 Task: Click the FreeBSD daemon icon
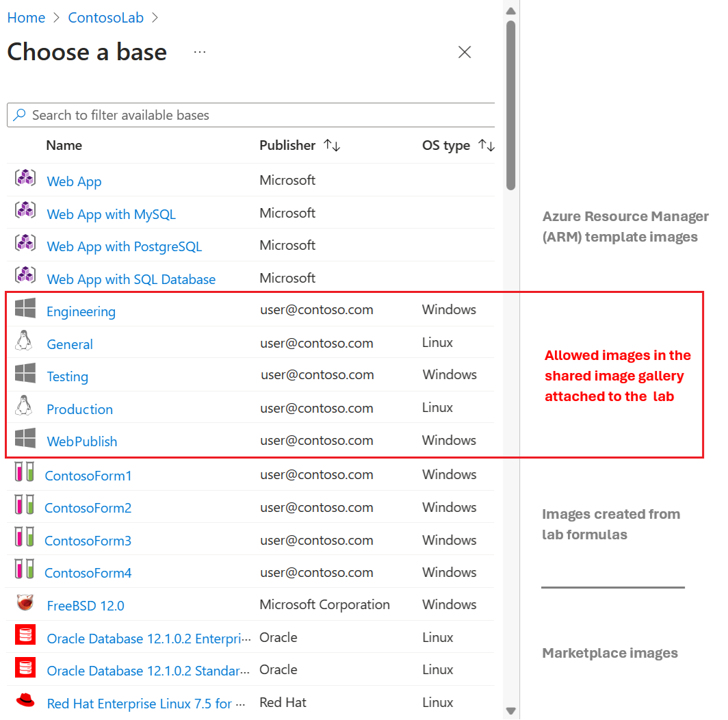tap(25, 602)
